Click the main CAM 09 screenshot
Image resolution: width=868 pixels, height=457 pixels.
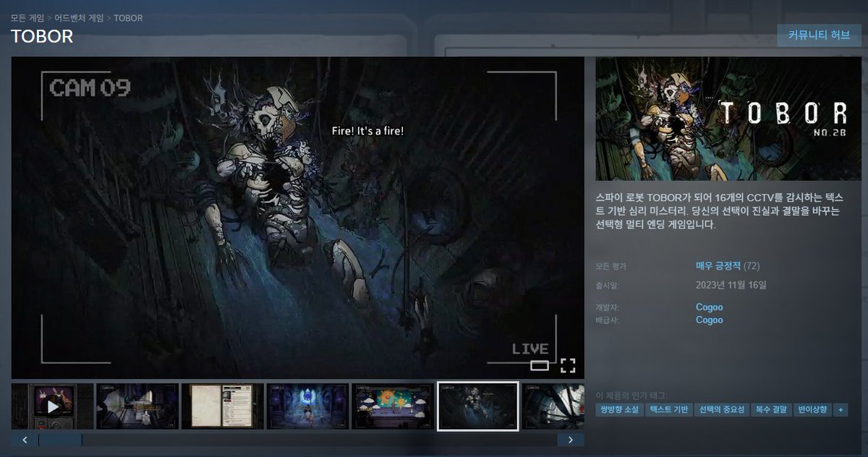click(x=297, y=217)
